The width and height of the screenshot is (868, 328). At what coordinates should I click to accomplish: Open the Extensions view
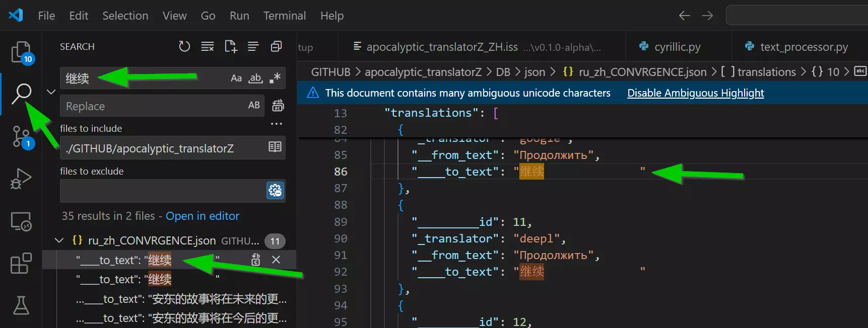click(21, 263)
